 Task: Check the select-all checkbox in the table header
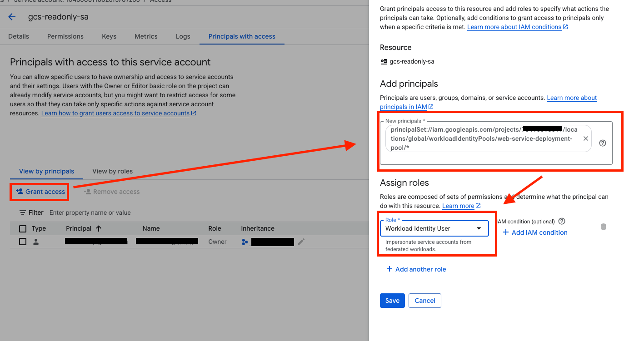pos(22,228)
